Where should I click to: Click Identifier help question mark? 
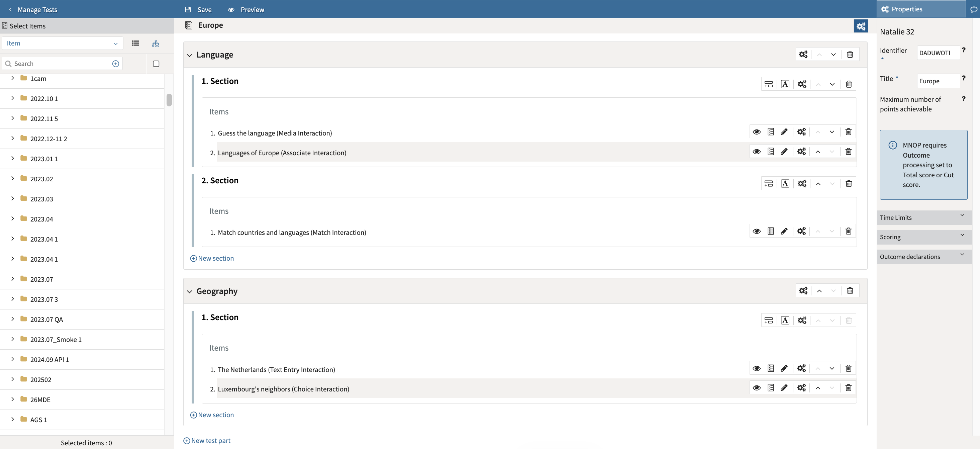[x=963, y=50]
